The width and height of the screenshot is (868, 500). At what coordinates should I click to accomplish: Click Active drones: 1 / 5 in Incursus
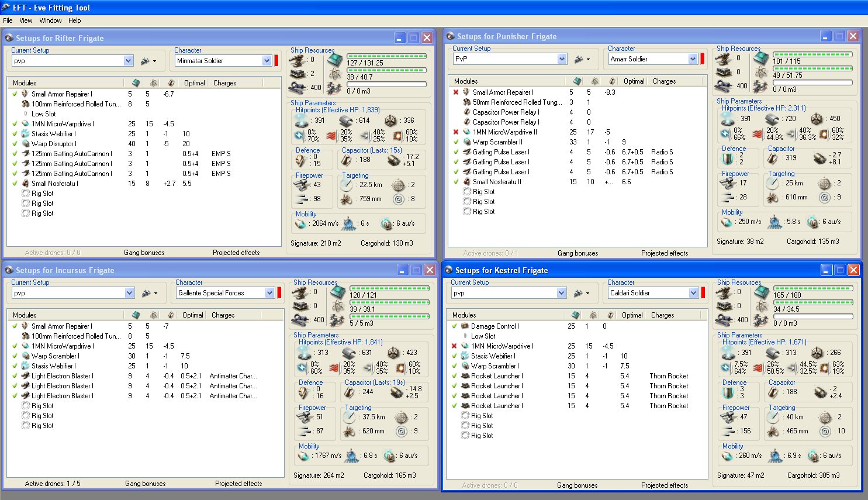pos(53,484)
